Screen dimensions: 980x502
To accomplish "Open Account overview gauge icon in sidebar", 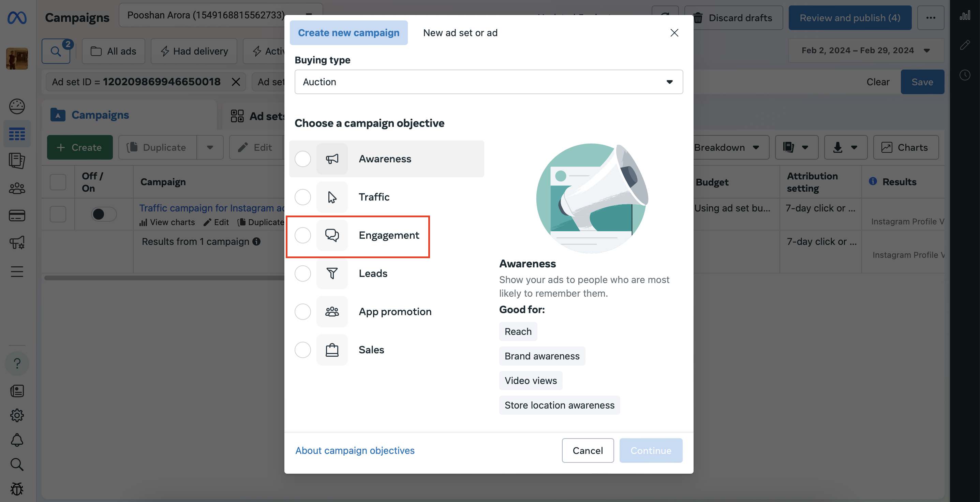I will coord(17,106).
